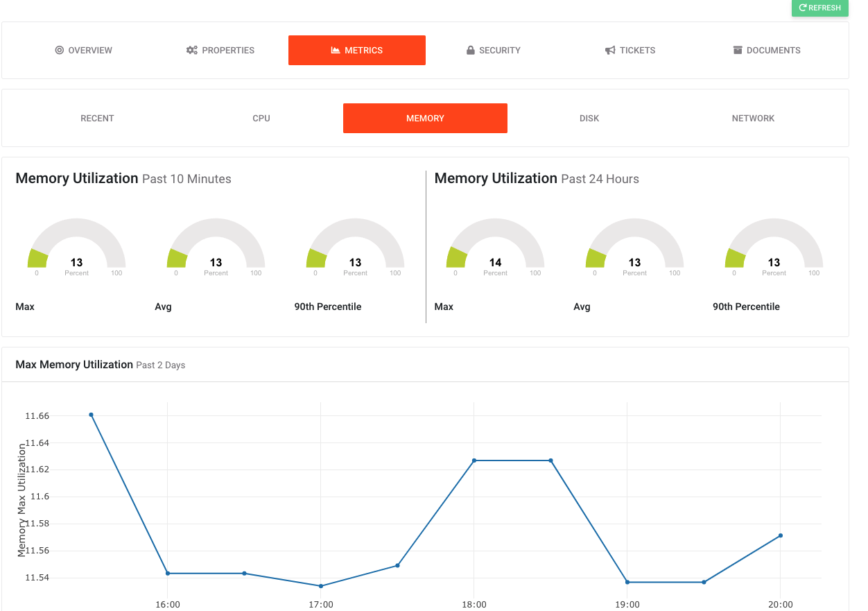Screen dimensions: 868x611
Task: Click the Tickets megaphone icon
Action: pyautogui.click(x=610, y=51)
